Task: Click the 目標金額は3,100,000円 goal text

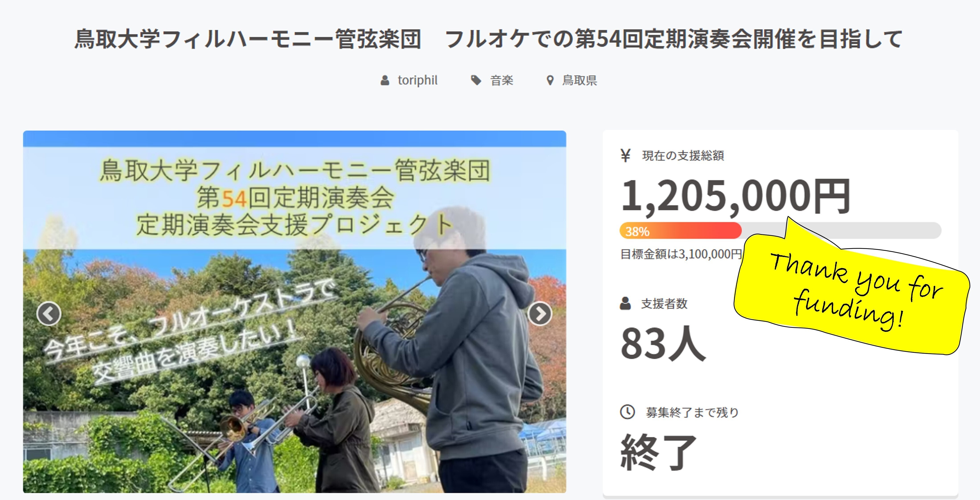Action: pyautogui.click(x=681, y=254)
